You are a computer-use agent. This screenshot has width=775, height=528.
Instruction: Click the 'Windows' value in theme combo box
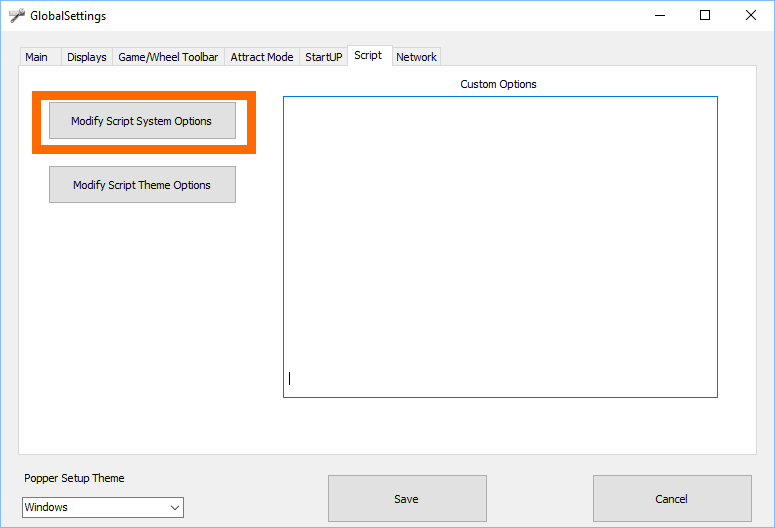point(90,507)
